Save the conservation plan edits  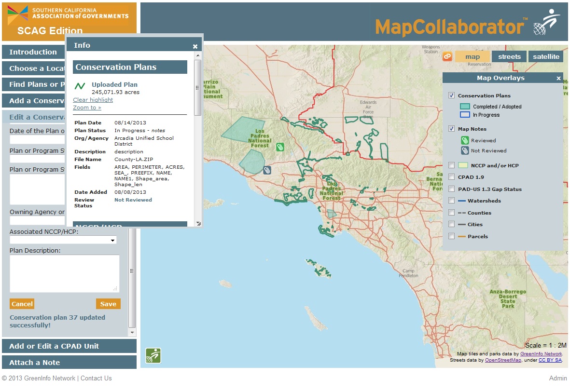pos(108,304)
